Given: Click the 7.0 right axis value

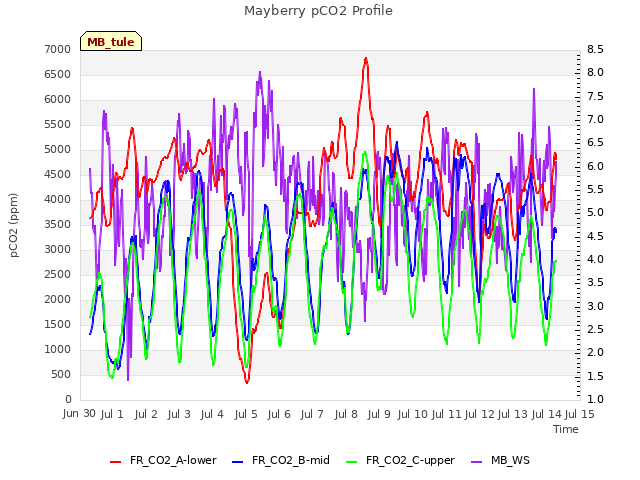Looking at the screenshot, I should (595, 119).
